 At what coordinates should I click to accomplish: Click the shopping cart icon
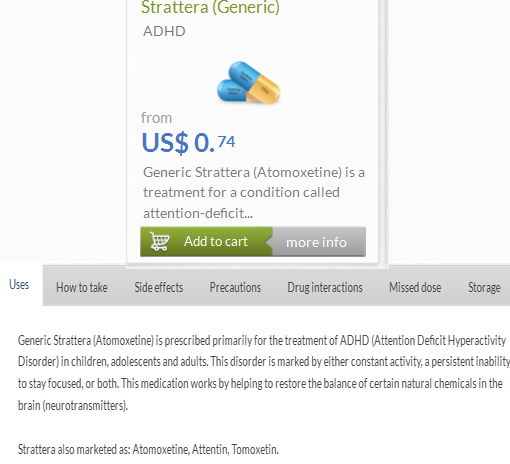click(x=159, y=241)
